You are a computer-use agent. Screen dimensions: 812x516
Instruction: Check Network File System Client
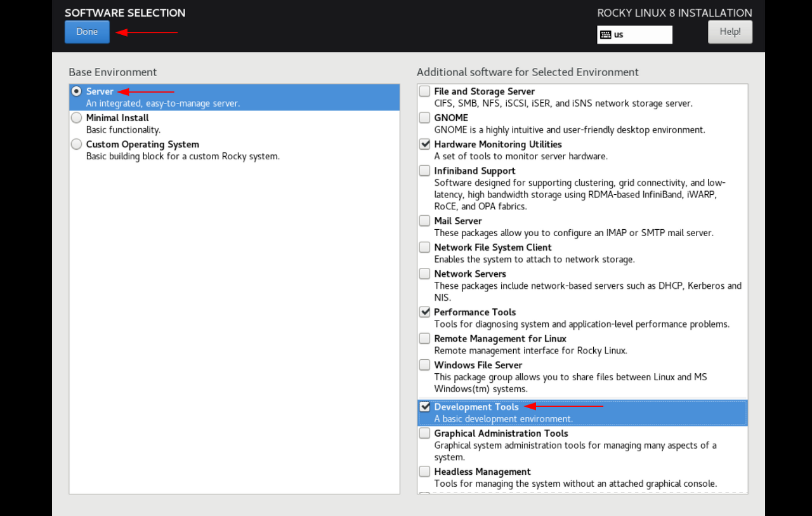click(x=424, y=248)
